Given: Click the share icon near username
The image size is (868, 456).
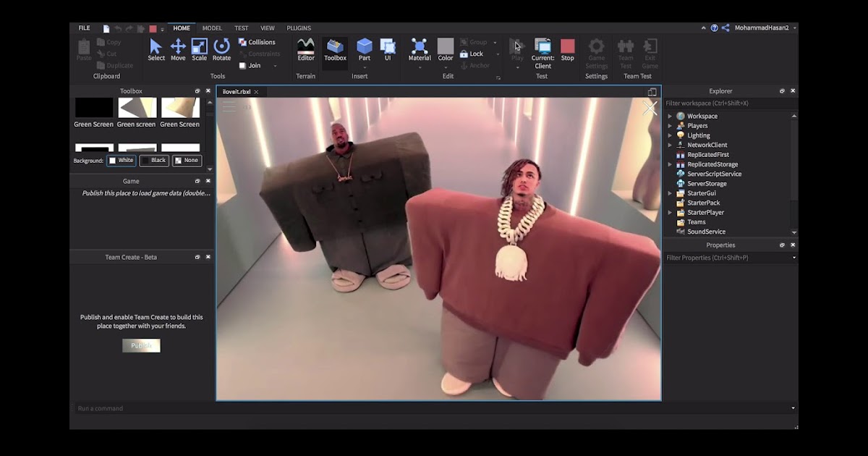Looking at the screenshot, I should (726, 28).
